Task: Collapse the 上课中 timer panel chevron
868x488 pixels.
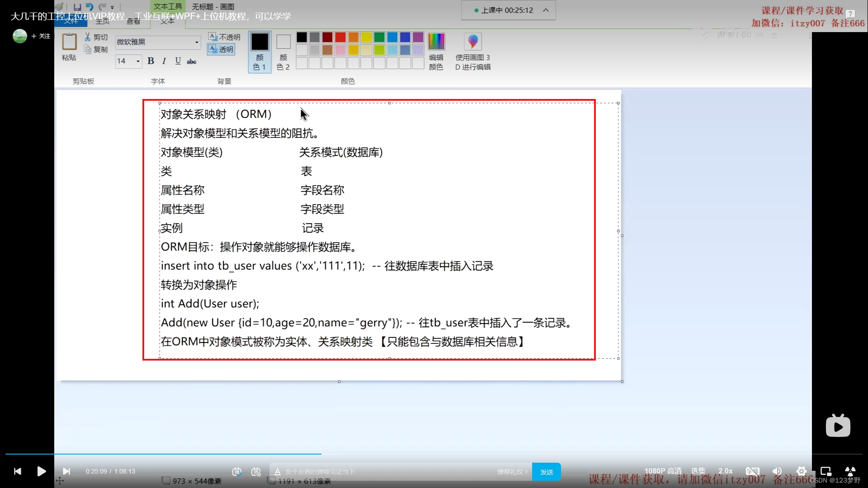Action: 546,10
